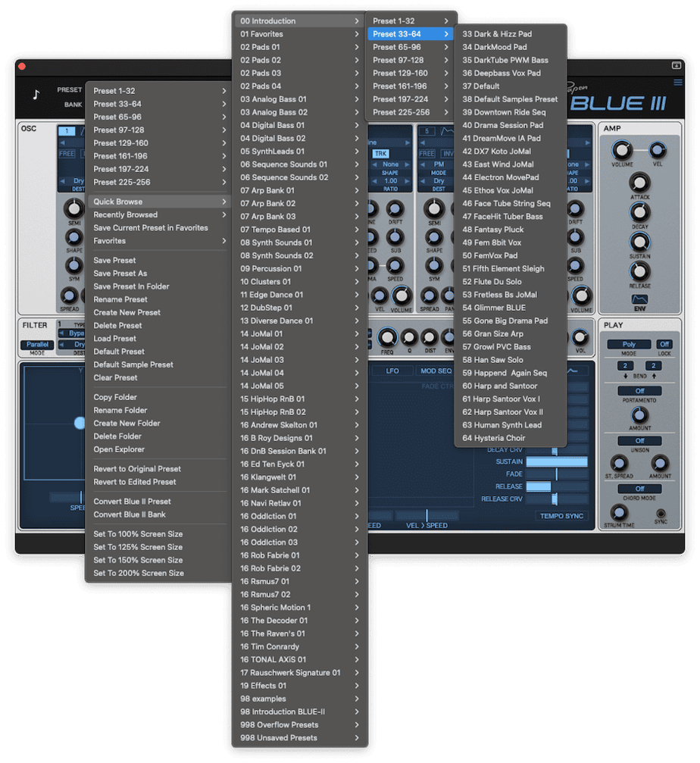Viewport: 700px width, 763px height.
Task: Click the waveform icon above the envelope display
Action: click(573, 371)
